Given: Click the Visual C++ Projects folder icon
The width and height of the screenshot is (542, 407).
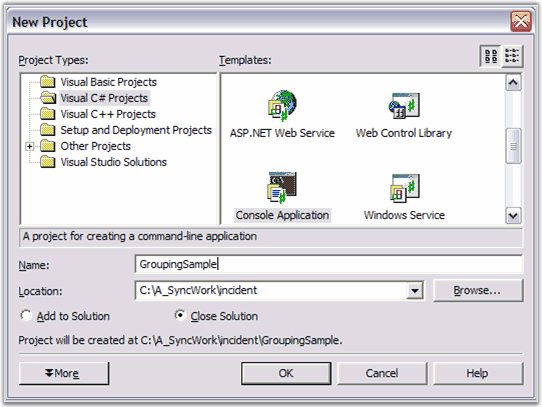Looking at the screenshot, I should click(x=47, y=114).
